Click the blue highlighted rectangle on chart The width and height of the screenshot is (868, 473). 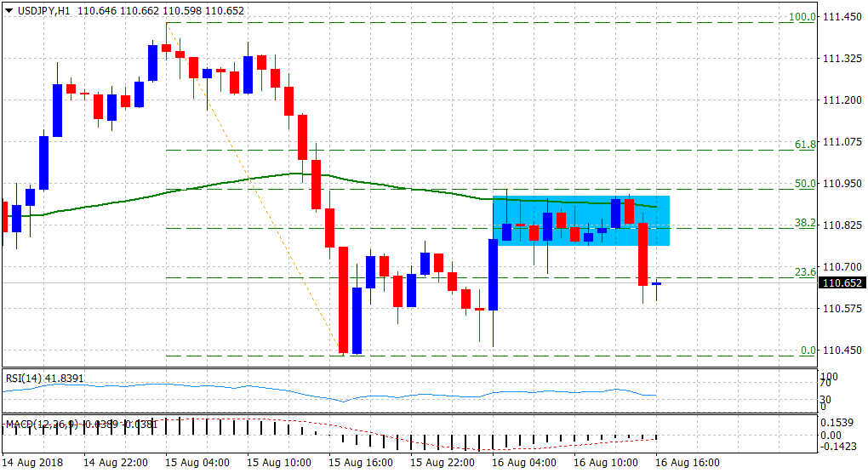tap(580, 238)
